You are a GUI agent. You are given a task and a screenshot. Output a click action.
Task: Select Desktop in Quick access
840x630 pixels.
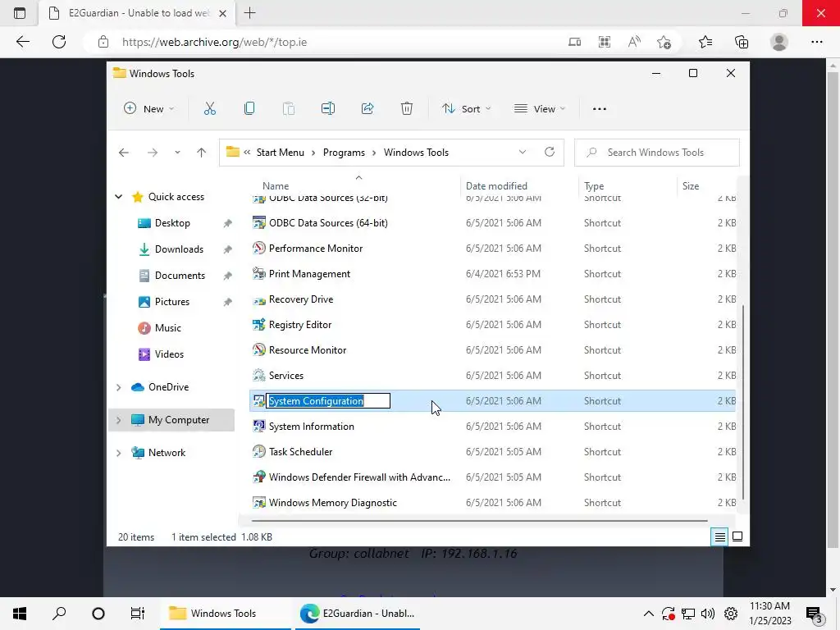(x=172, y=223)
